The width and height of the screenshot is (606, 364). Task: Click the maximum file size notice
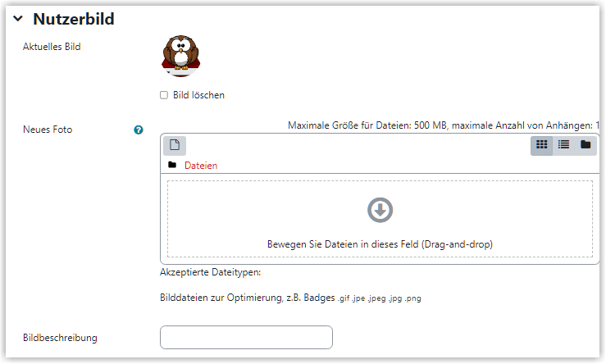coord(444,125)
